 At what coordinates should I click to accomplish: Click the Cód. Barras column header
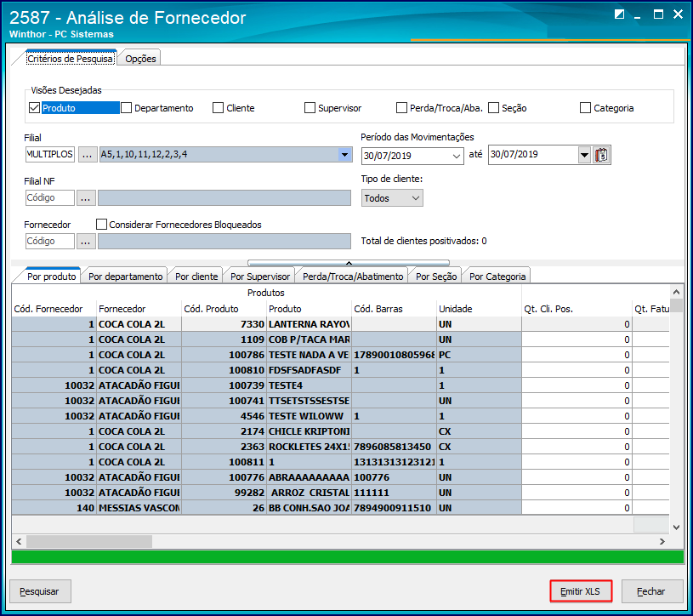395,309
